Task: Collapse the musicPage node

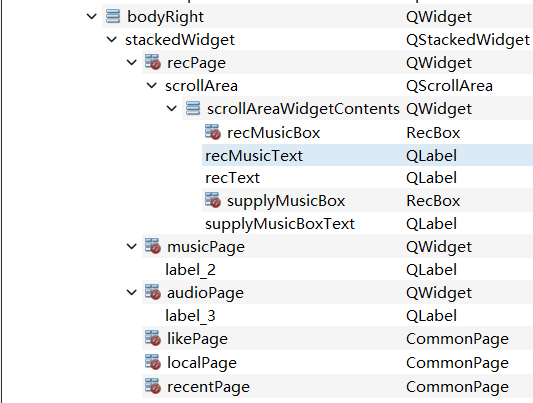Action: tap(132, 247)
